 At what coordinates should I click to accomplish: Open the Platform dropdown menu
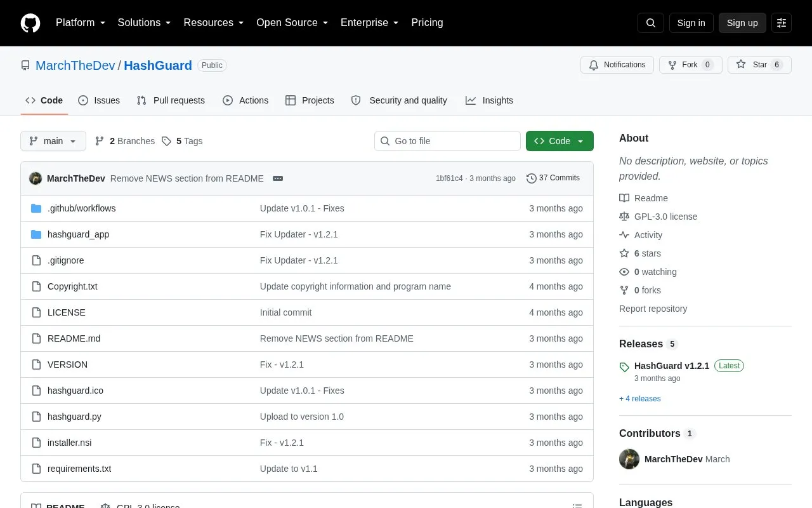[81, 23]
